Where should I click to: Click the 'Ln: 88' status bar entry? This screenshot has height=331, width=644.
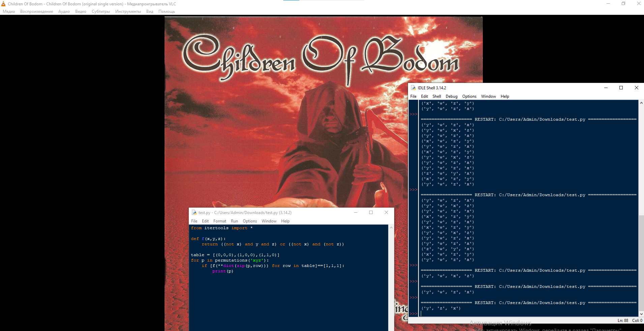pyautogui.click(x=623, y=321)
